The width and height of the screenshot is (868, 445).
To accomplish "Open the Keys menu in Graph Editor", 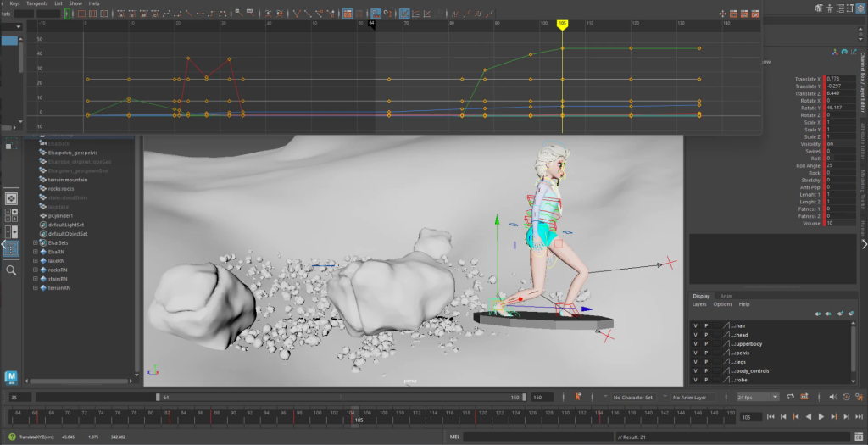I will pyautogui.click(x=15, y=3).
